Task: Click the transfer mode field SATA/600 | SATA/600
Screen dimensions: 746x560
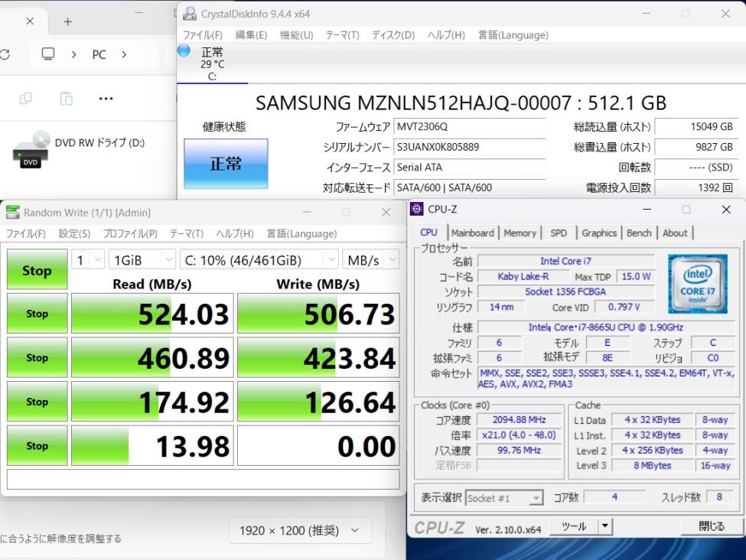Action: pos(470,187)
